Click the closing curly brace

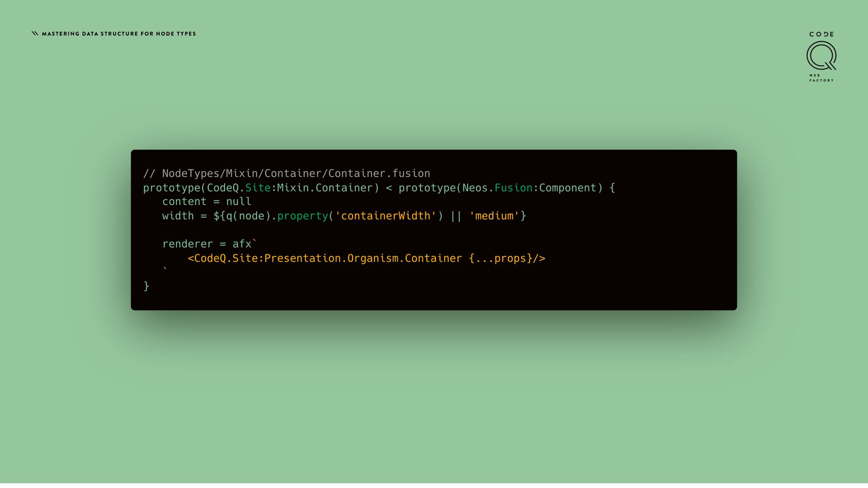(x=146, y=286)
